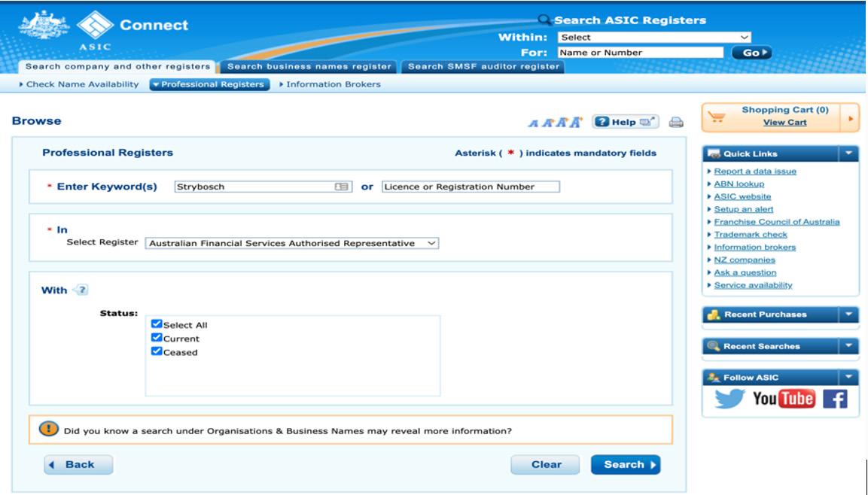
Task: Click the Follow ASIC people icon
Action: [714, 377]
